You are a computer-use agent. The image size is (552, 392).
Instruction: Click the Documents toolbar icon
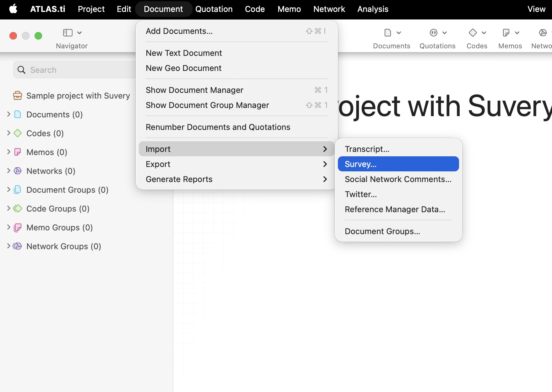coord(388,33)
